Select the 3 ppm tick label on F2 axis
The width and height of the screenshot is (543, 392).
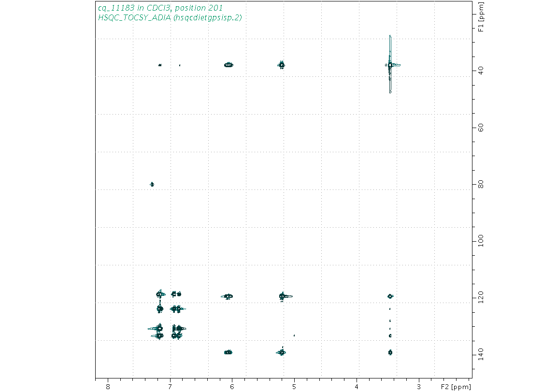click(x=419, y=387)
